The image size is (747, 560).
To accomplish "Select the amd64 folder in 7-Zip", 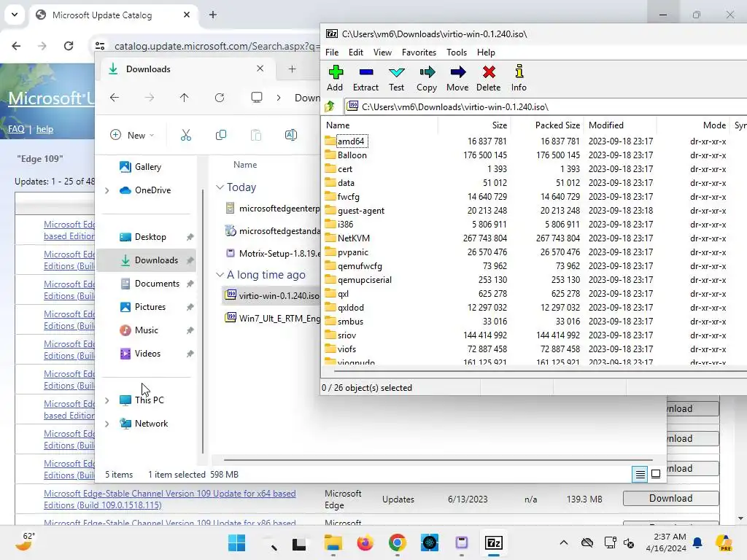I will (351, 141).
